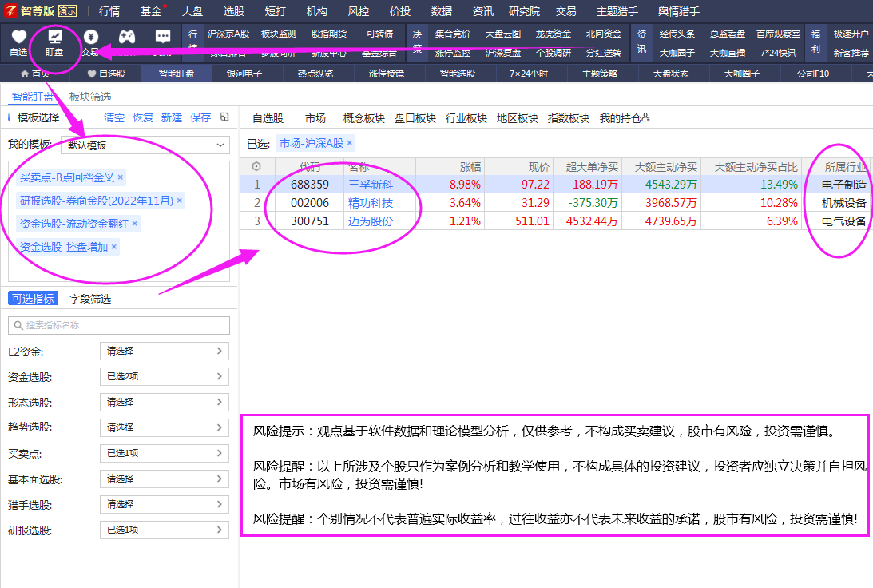The width and height of the screenshot is (873, 588).
Task: Open 龙虎资金 in the toolbar
Action: click(554, 34)
